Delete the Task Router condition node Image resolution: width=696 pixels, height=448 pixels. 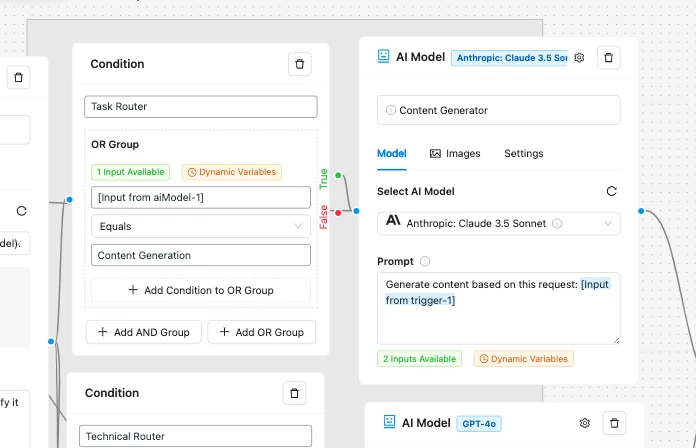point(299,64)
